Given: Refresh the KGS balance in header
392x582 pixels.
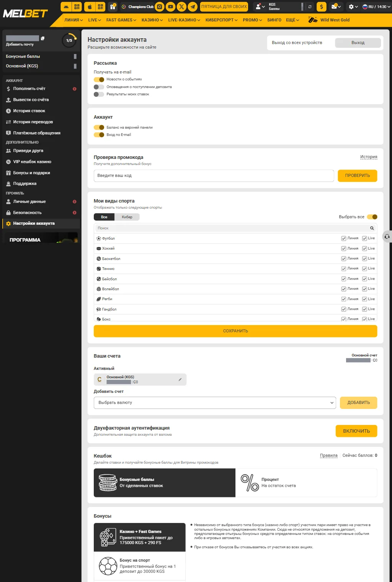Looking at the screenshot, I should pyautogui.click(x=310, y=7).
